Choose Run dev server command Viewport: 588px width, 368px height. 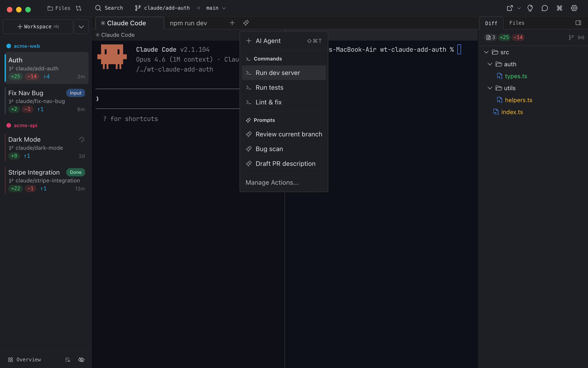[284, 73]
